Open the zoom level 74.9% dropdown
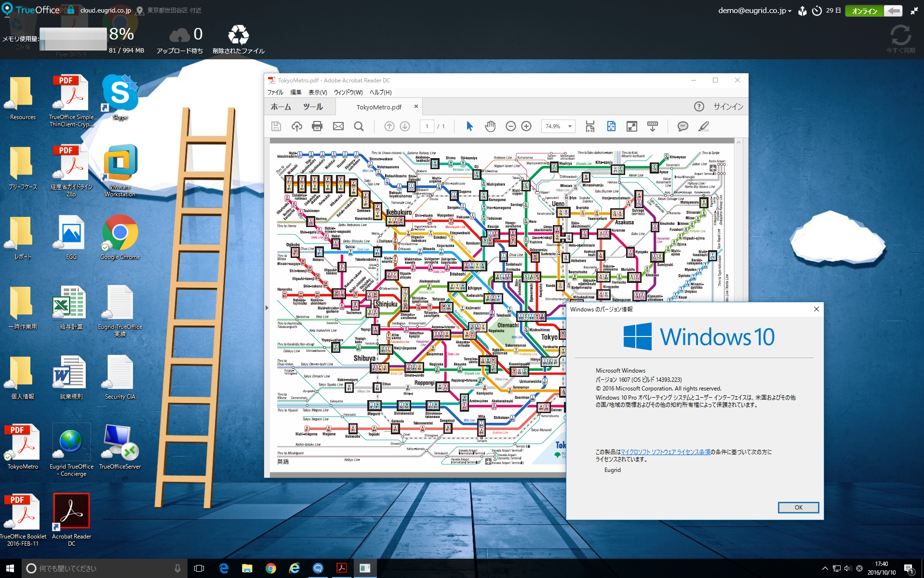 click(x=570, y=126)
